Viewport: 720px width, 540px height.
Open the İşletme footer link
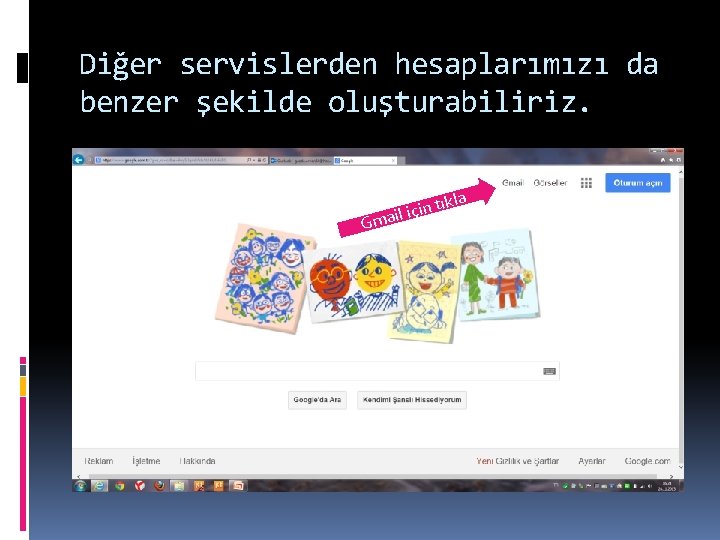tap(146, 461)
